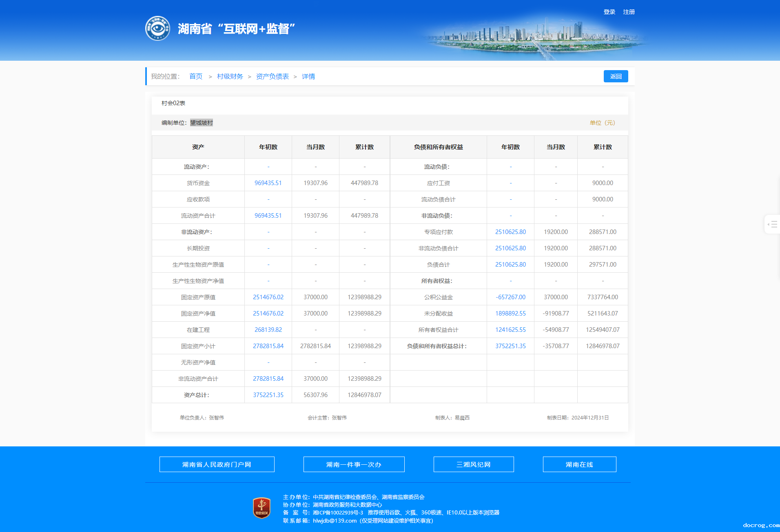Click the red Party and government badge icon

click(261, 508)
